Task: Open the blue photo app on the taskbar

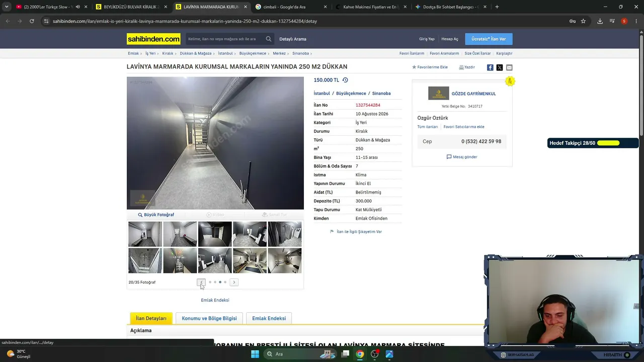Action: pos(389,354)
